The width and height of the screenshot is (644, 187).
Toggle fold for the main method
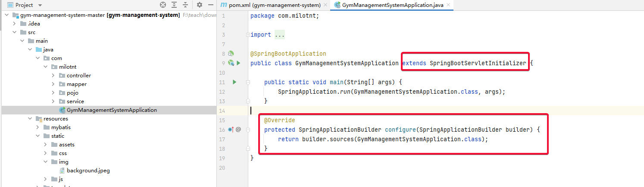(248, 82)
